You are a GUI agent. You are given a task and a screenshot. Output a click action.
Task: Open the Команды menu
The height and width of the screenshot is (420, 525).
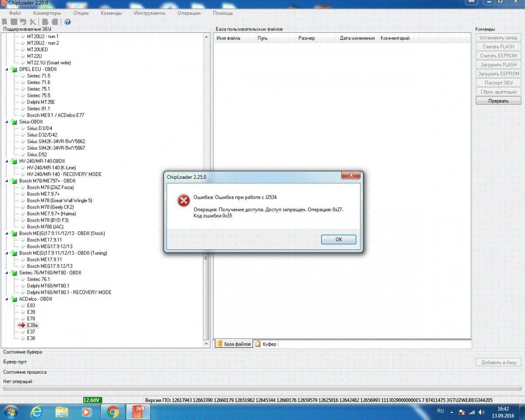click(111, 13)
